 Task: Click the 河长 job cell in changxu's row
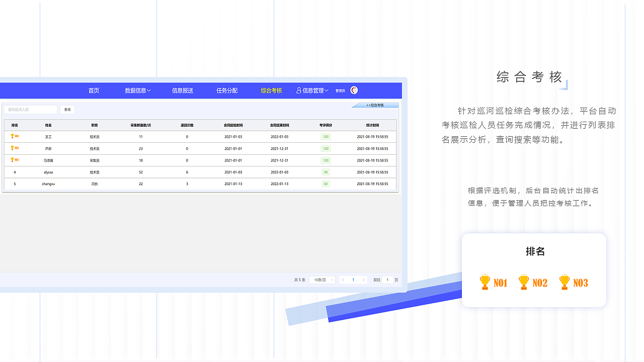[95, 184]
